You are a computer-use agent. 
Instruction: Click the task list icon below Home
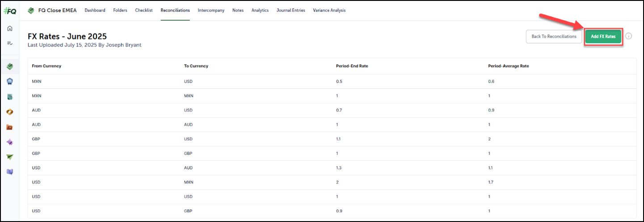[10, 43]
